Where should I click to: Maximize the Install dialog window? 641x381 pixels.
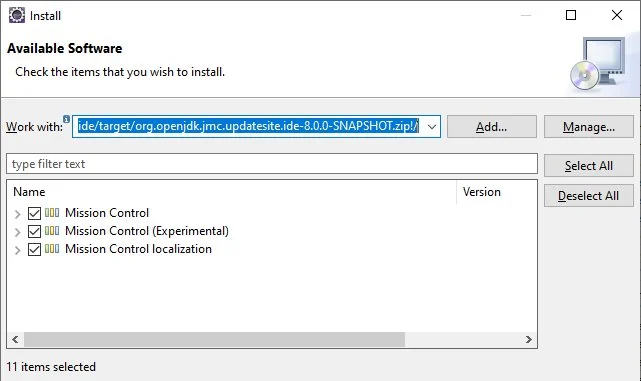click(x=571, y=15)
